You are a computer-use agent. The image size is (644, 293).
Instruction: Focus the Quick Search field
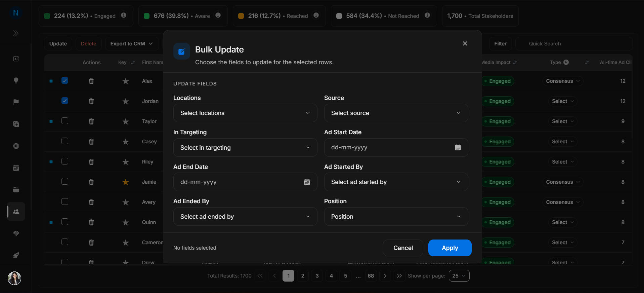tap(574, 44)
